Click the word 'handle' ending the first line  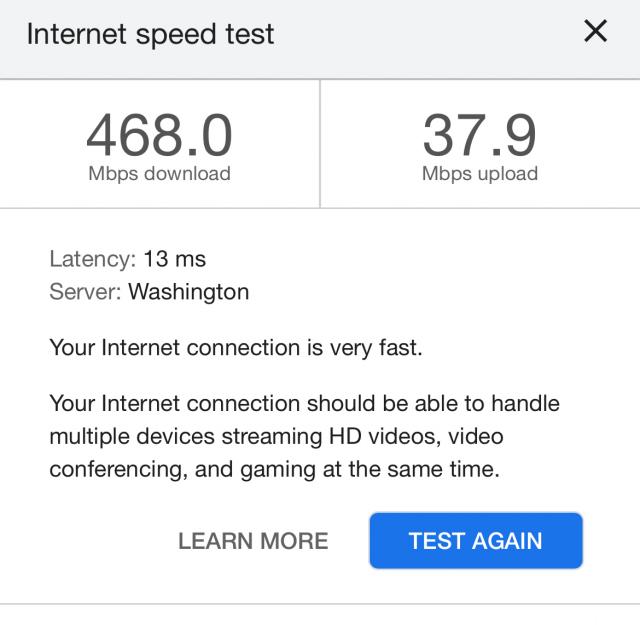click(525, 403)
